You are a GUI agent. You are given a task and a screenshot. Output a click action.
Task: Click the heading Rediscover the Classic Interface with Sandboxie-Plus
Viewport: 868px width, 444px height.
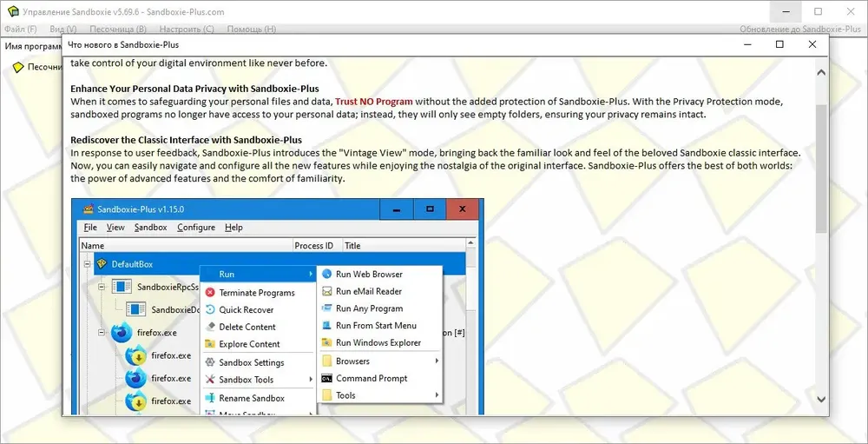coord(186,140)
